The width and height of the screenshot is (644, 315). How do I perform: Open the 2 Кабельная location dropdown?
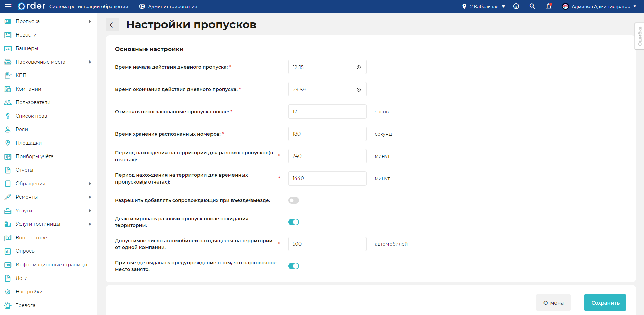(484, 6)
